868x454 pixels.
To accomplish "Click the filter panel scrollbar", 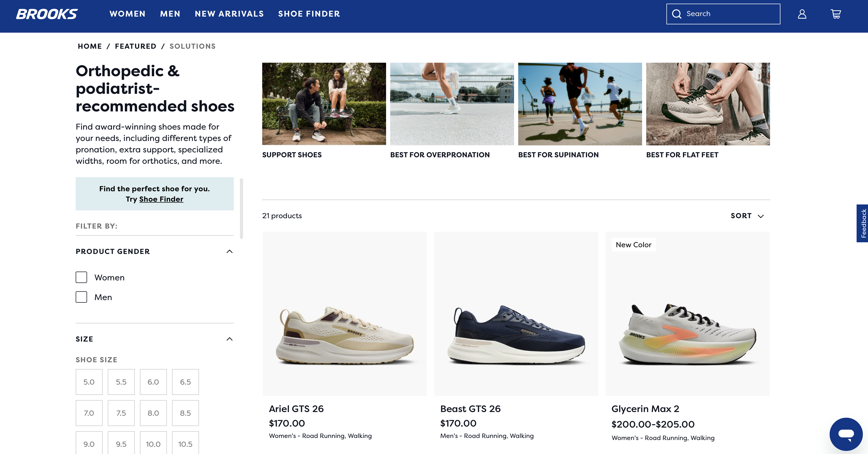I will pos(241,208).
